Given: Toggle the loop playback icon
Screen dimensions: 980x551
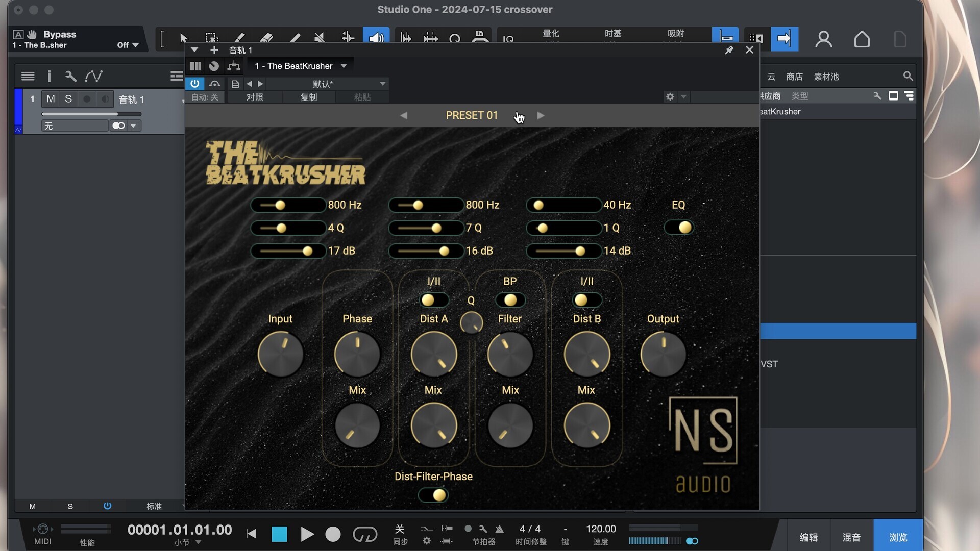Looking at the screenshot, I should tap(364, 534).
